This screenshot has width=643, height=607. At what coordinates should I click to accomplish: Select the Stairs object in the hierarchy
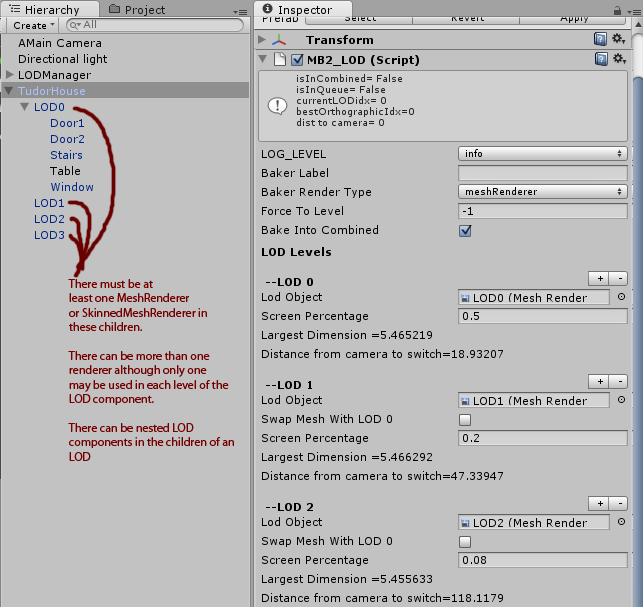pos(66,155)
